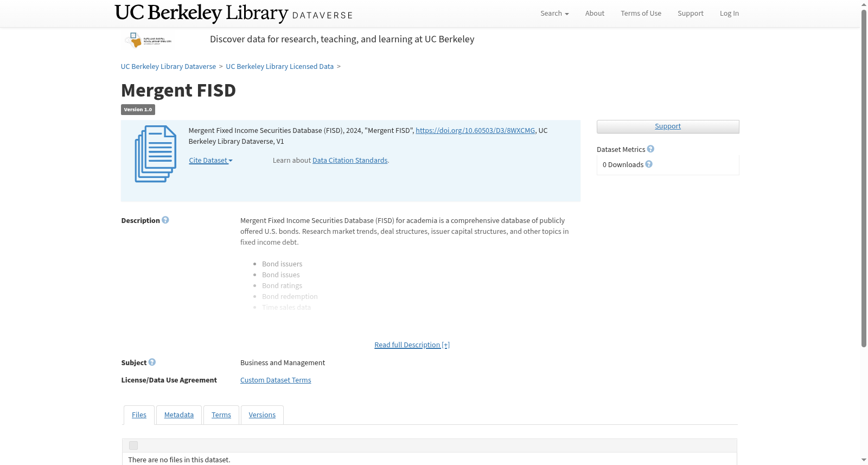Click the 'Business and Management' subject text
The width and height of the screenshot is (868, 465).
pos(283,363)
